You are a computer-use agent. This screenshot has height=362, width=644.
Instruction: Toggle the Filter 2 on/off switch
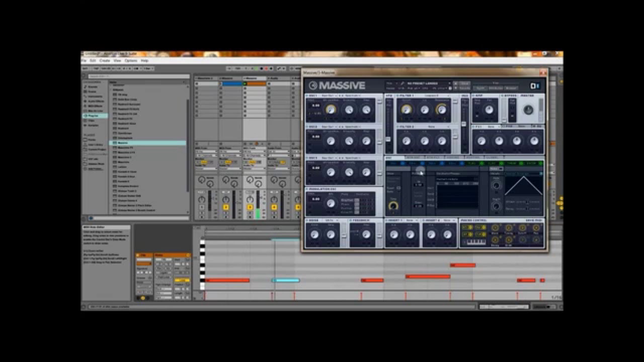tap(397, 127)
